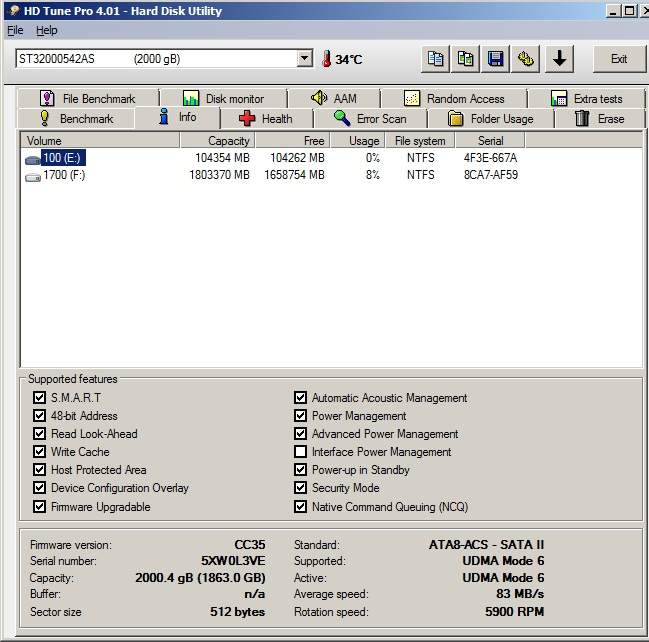
Task: Click the 1658754 MB free cell
Action: [294, 175]
